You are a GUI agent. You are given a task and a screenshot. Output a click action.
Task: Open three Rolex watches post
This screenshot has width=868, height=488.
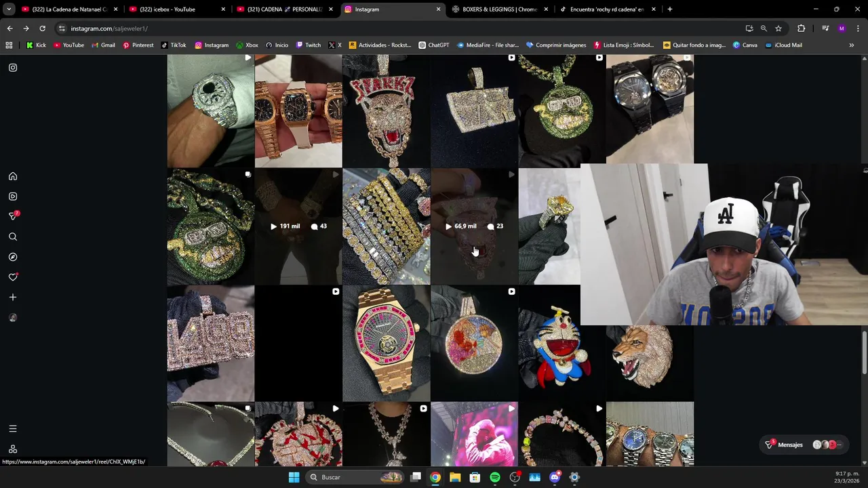650,434
